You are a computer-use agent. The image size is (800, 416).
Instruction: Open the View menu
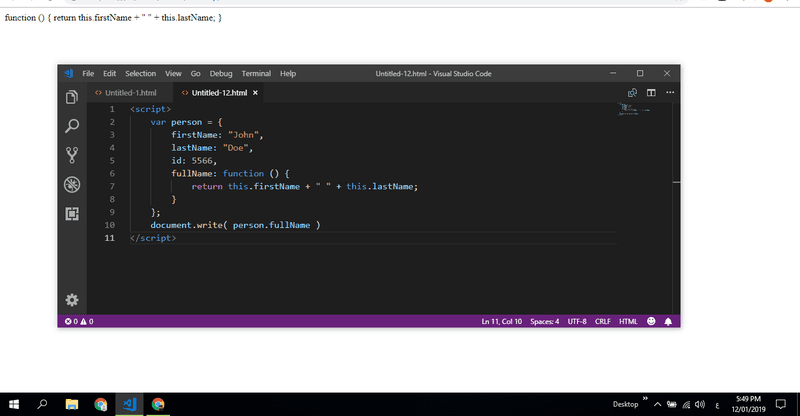[173, 74]
